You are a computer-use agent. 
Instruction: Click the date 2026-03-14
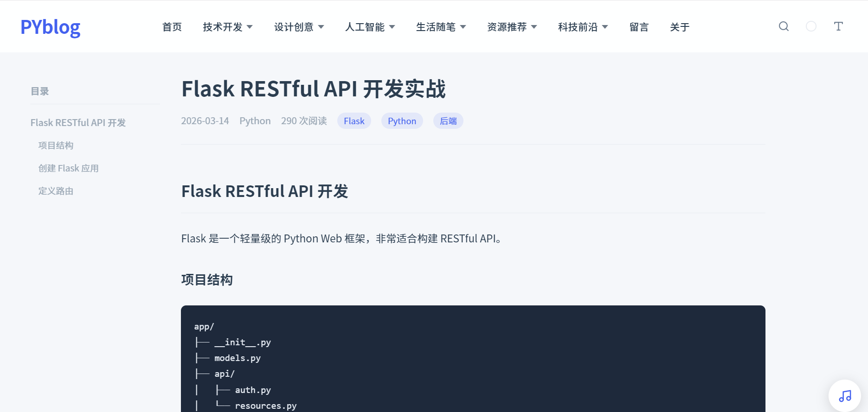tap(205, 121)
